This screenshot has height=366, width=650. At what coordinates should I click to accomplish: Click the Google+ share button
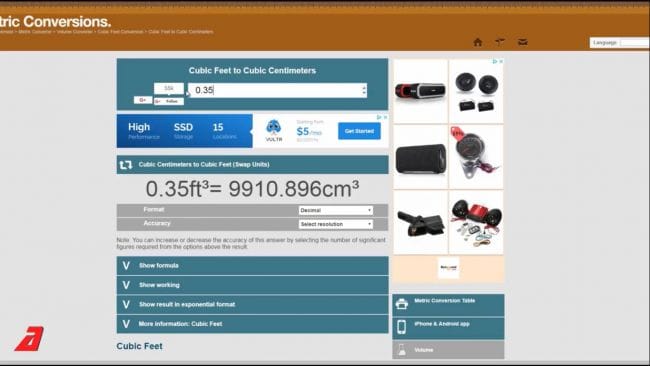(x=143, y=100)
